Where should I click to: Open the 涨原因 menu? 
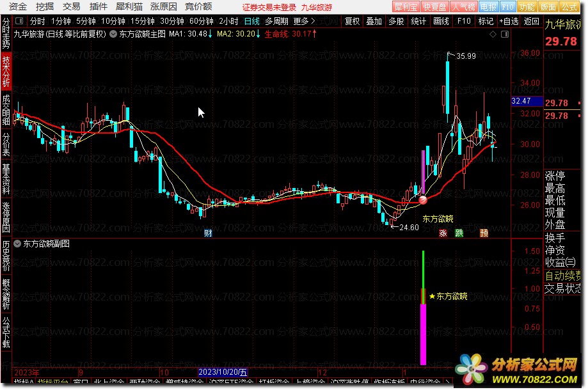click(164, 6)
